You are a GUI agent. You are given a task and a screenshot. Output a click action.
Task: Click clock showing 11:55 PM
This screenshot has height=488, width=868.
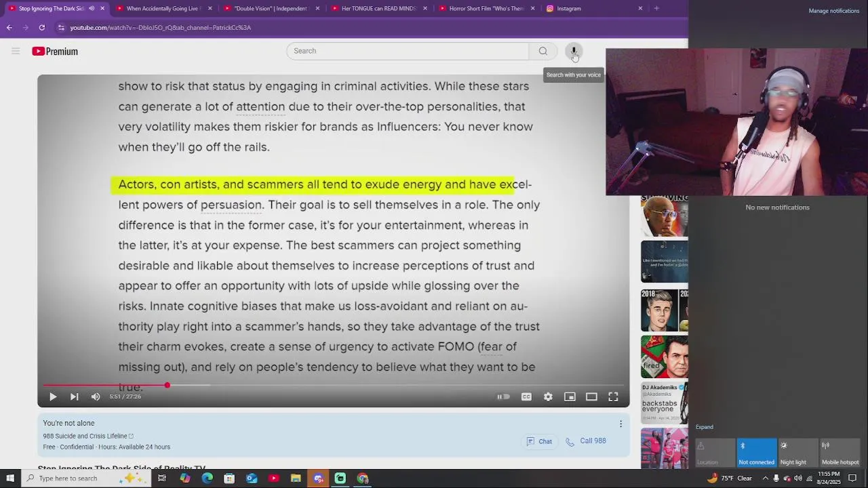tap(829, 479)
